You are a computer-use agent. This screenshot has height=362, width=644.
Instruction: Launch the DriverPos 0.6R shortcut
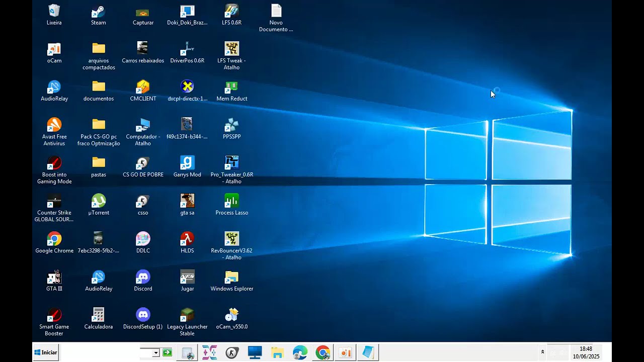coord(187,53)
